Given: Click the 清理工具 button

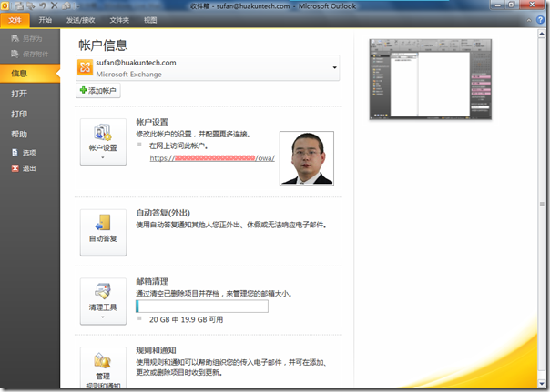Looking at the screenshot, I should tap(103, 302).
